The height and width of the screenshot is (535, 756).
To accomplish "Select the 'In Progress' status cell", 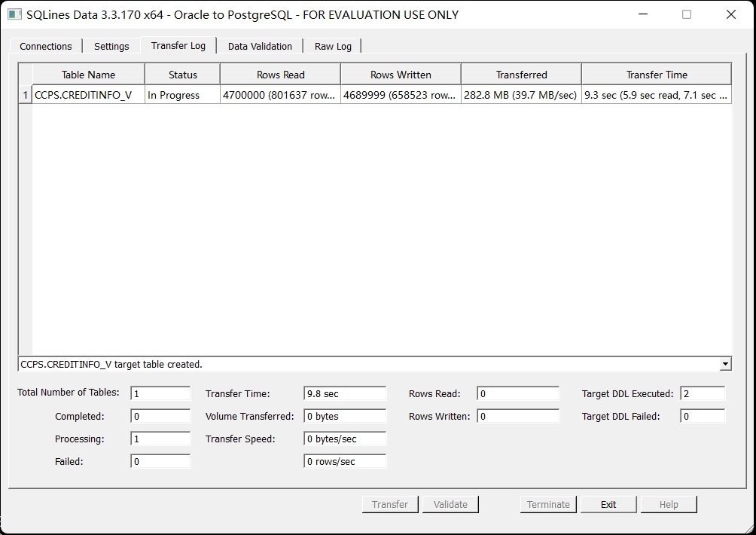I will 183,95.
